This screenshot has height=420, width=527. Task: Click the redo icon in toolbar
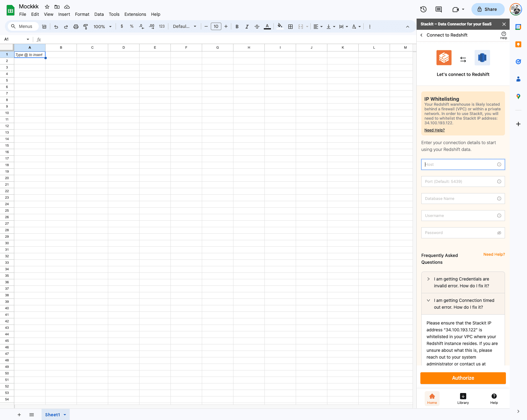point(66,27)
